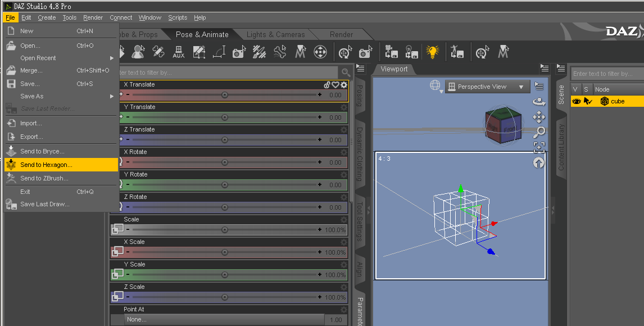Open the Perspective View dropdown
Screen dimensions: 644x326
click(488, 87)
